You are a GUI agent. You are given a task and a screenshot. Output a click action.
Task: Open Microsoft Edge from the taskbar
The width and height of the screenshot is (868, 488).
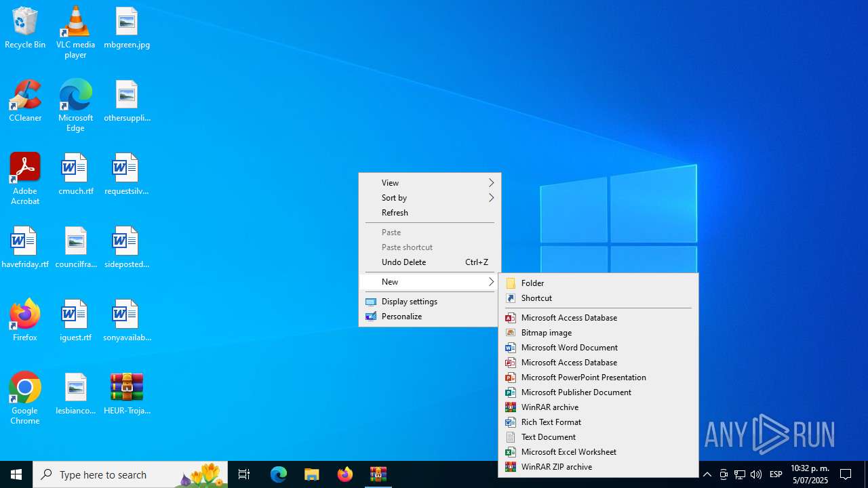tap(279, 474)
